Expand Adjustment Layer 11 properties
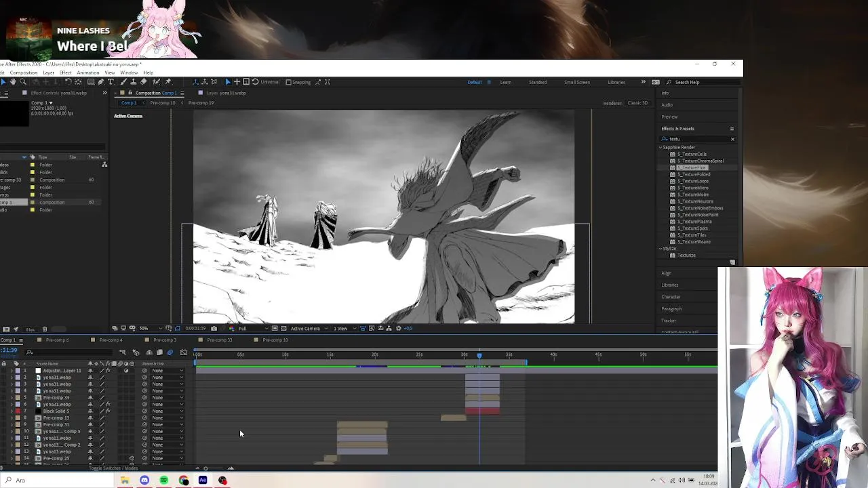 [12, 371]
